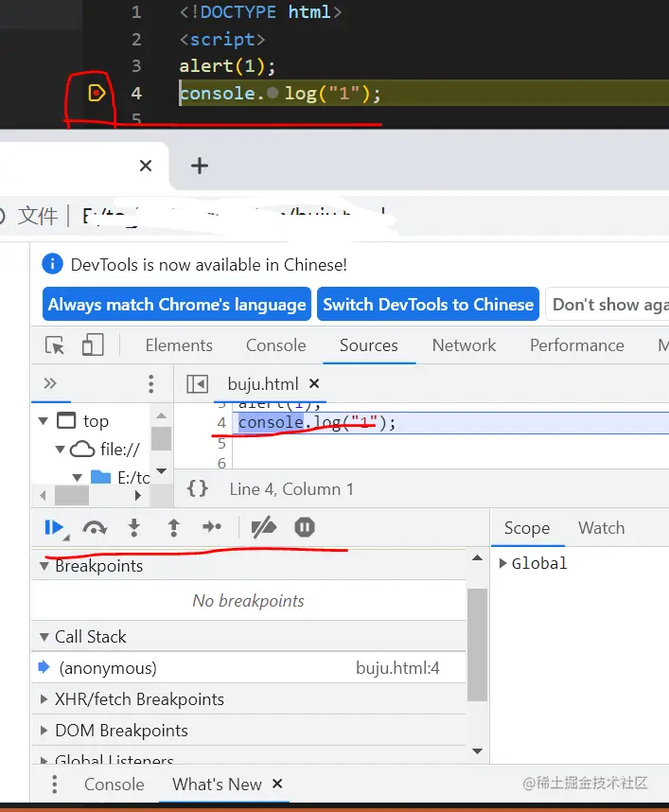Image resolution: width=669 pixels, height=812 pixels.
Task: Click the pretty print braces icon
Action: [x=197, y=488]
